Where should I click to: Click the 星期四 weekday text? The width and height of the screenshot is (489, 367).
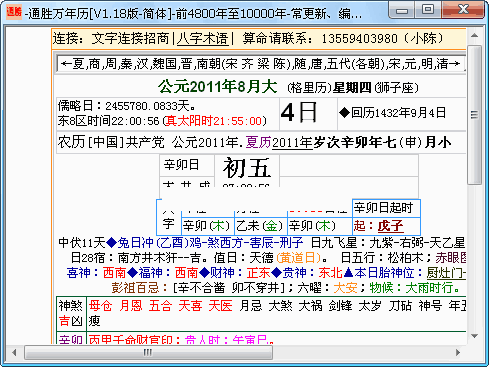(352, 88)
